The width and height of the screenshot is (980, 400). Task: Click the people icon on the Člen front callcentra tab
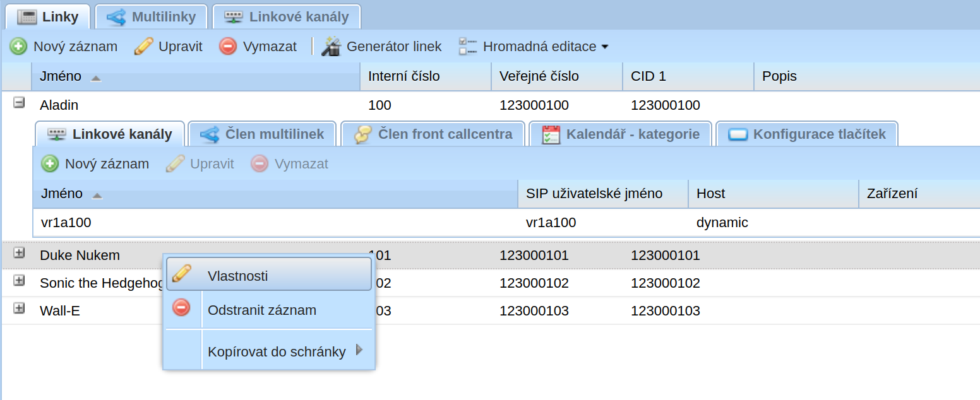(x=362, y=134)
